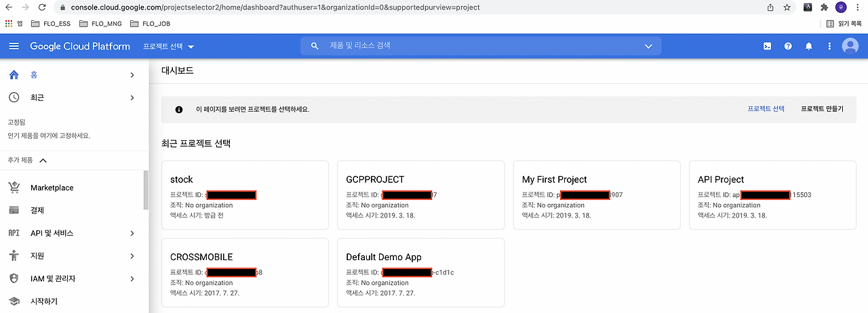This screenshot has height=313, width=868.
Task: Expand the 지원 submenu chevron
Action: [x=132, y=256]
